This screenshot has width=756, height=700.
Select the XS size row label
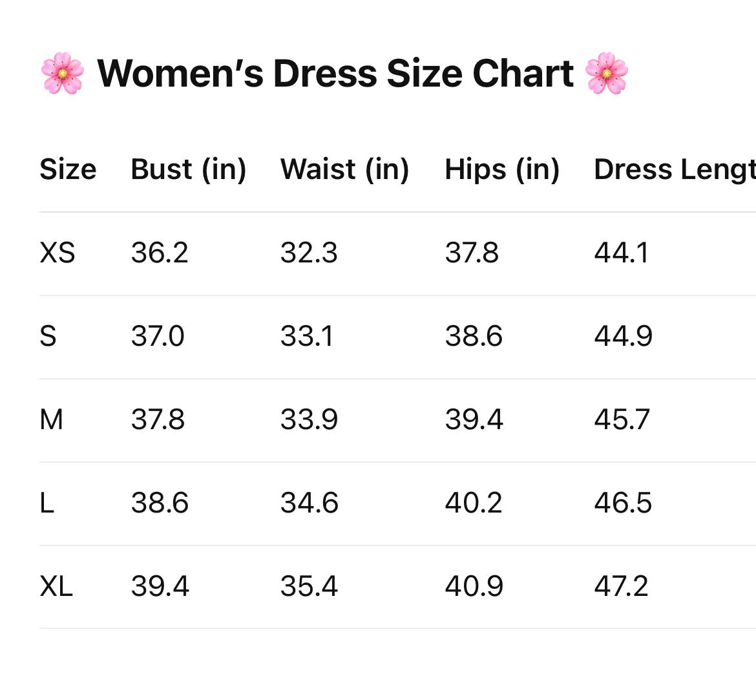pos(58,253)
